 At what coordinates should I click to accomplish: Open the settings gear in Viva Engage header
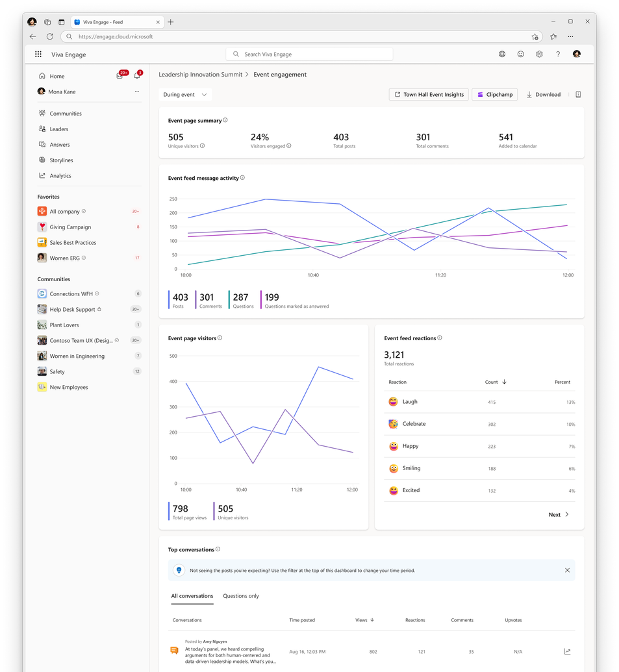click(x=539, y=54)
